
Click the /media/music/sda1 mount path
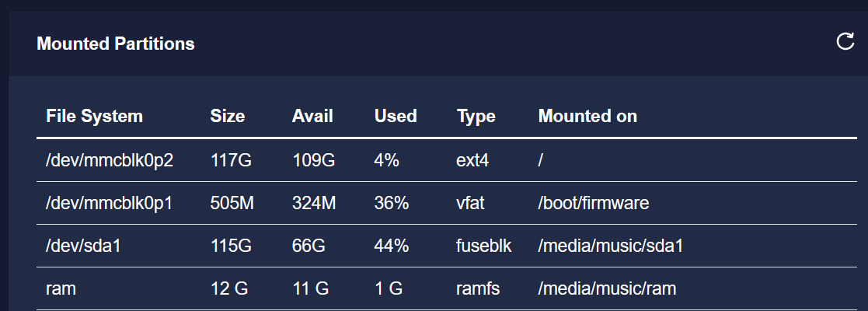click(x=611, y=246)
